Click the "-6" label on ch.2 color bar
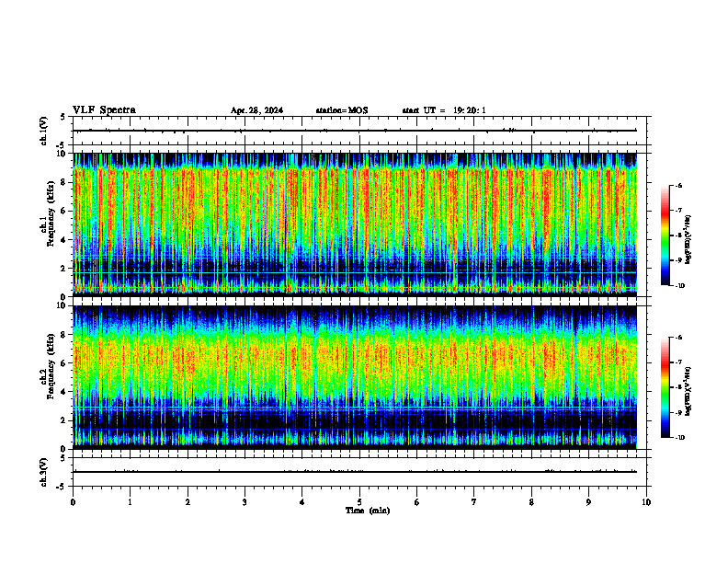The height and width of the screenshot is (563, 728). pyautogui.click(x=678, y=338)
